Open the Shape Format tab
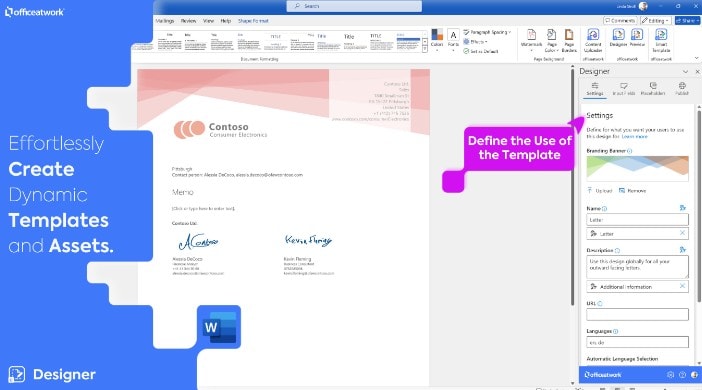The image size is (702, 390). click(x=253, y=21)
